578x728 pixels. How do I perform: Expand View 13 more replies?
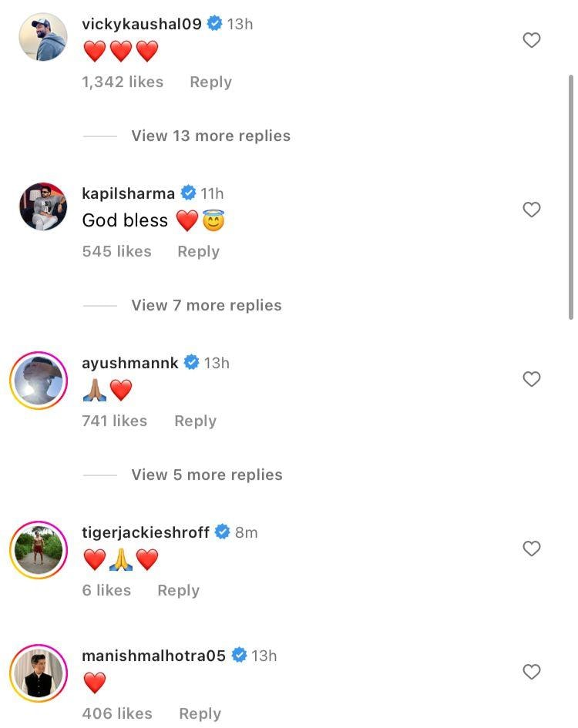[210, 136]
